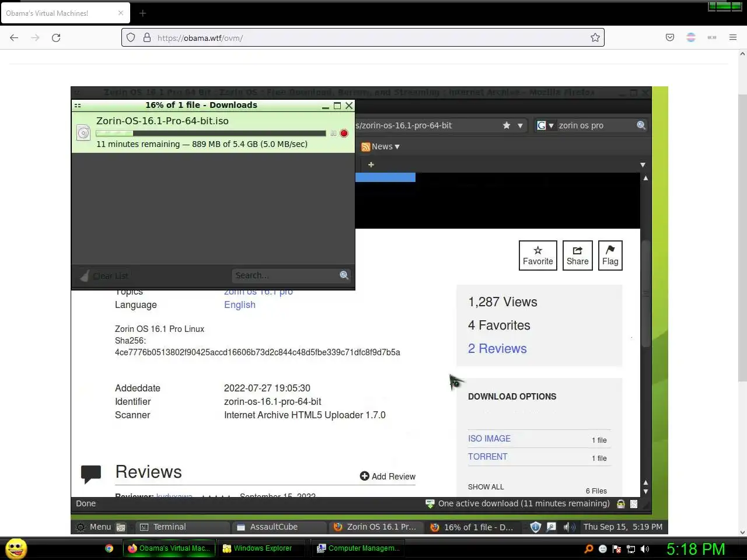Click the Zorin ISO download progress bar
The width and height of the screenshot is (747, 560).
coord(211,134)
